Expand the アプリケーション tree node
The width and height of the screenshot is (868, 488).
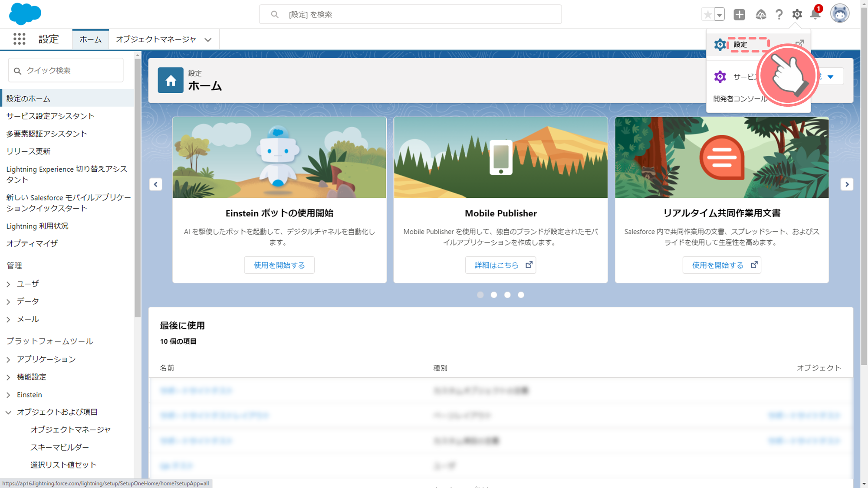pos(8,360)
